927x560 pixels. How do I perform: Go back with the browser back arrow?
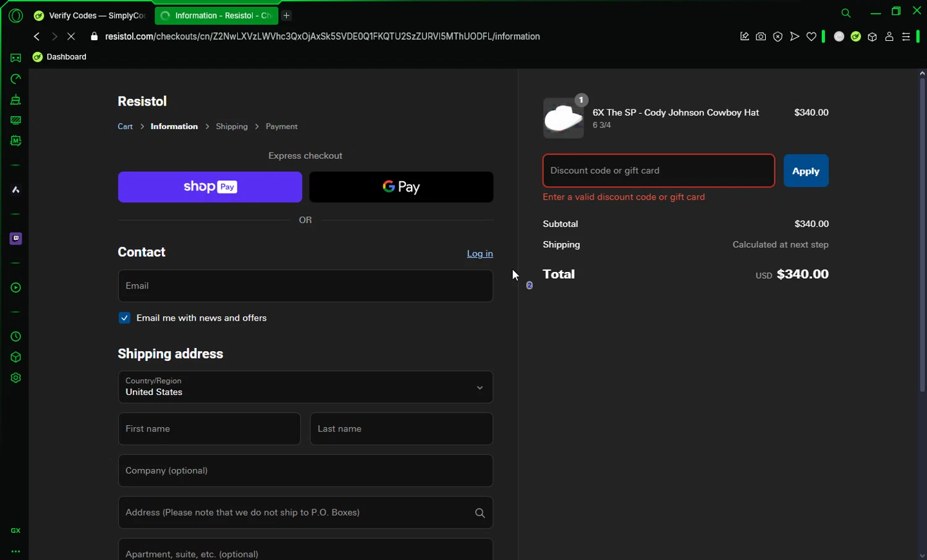click(37, 36)
